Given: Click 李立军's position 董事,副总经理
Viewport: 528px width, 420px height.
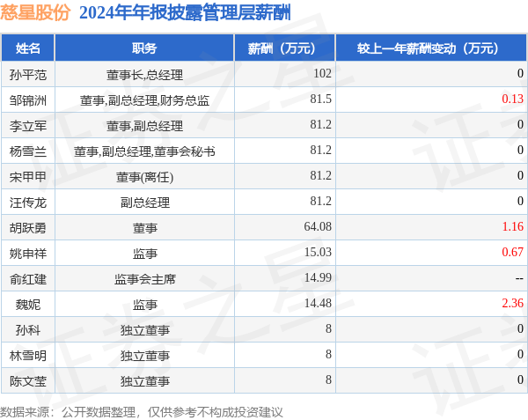Looking at the screenshot, I should pos(144,126).
